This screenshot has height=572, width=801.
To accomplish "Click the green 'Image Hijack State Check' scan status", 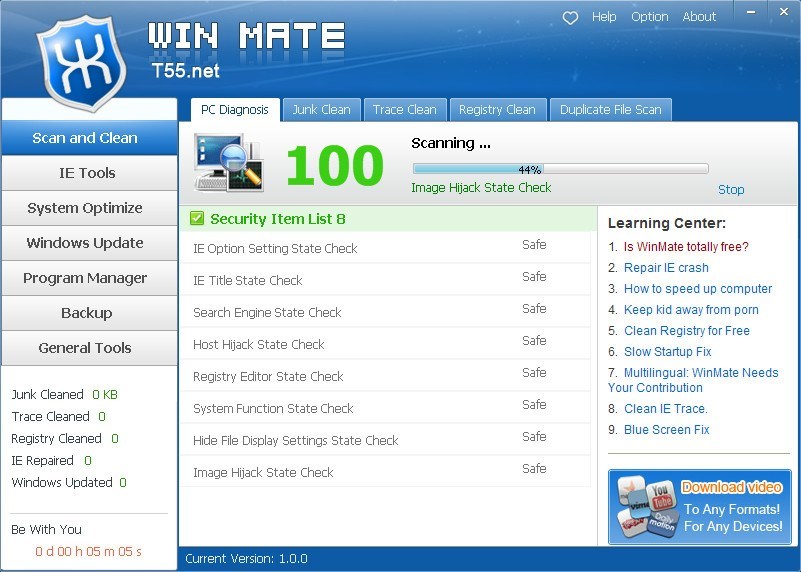I will [x=481, y=188].
